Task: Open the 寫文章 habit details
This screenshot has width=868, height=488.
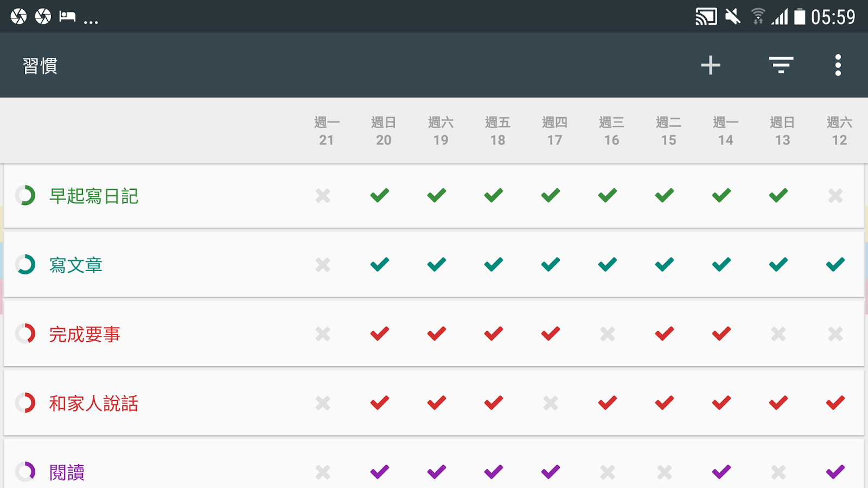Action: click(76, 265)
